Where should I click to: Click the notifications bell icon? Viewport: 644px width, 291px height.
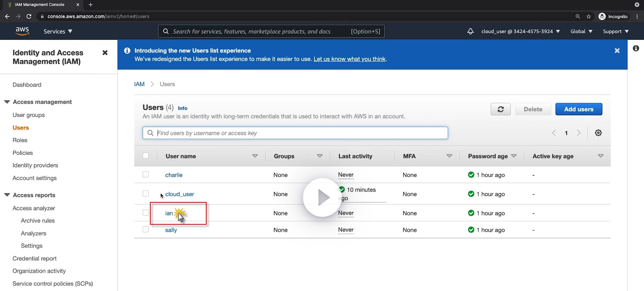[470, 31]
